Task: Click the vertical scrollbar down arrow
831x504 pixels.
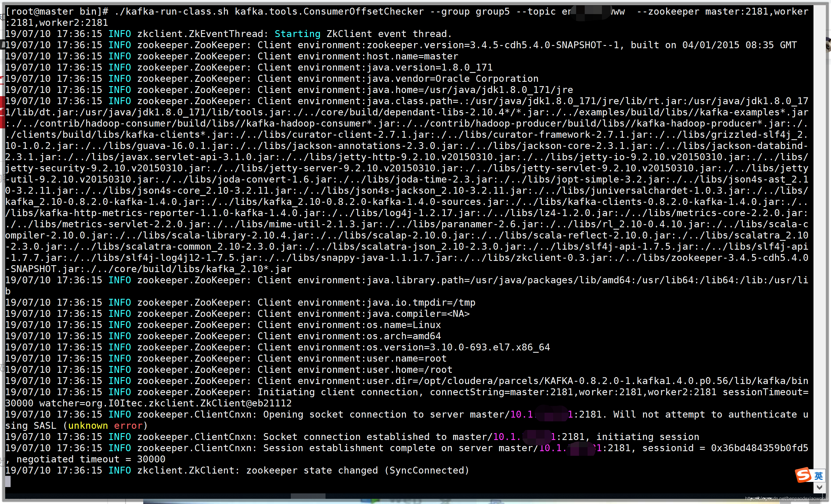Action: (x=819, y=487)
